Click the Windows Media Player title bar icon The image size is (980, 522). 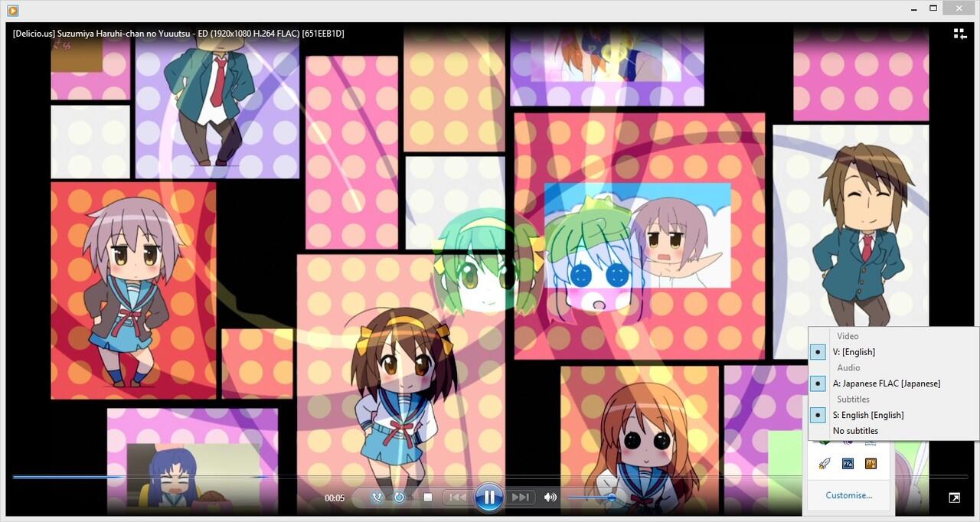tap(12, 11)
